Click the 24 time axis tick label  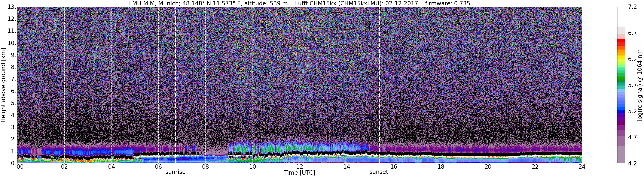(582, 167)
